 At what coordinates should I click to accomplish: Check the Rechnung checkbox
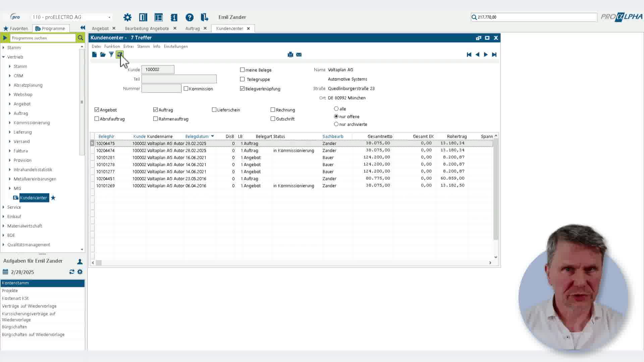point(273,110)
